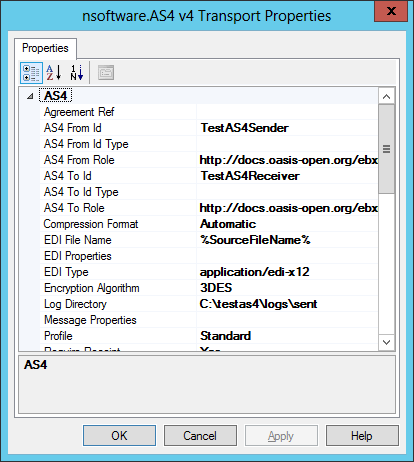Select the Compression Format label
The height and width of the screenshot is (462, 414).
click(x=91, y=224)
